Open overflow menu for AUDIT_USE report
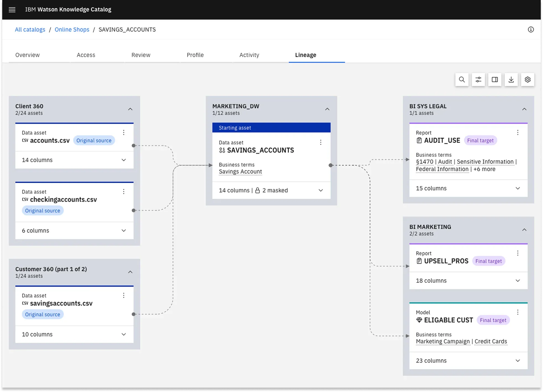This screenshot has height=392, width=543. [x=518, y=133]
